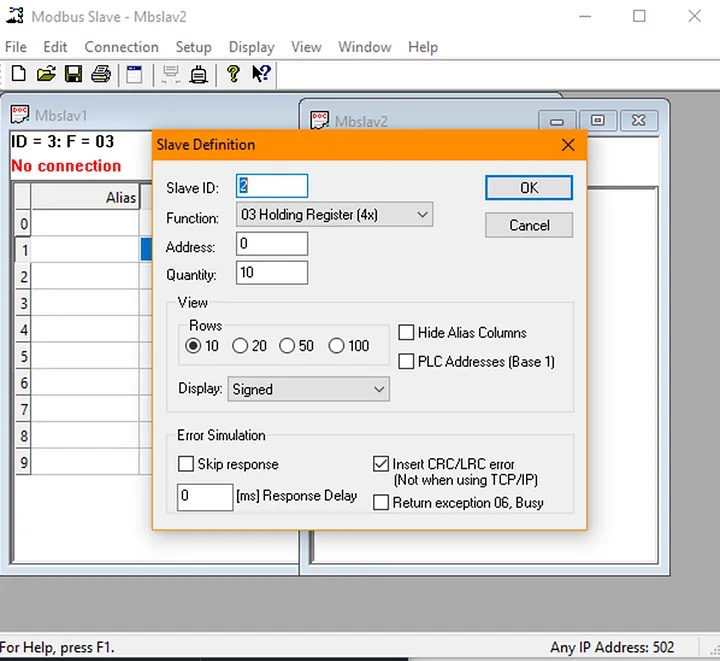
Task: Click the New document toolbar icon
Action: (x=19, y=74)
